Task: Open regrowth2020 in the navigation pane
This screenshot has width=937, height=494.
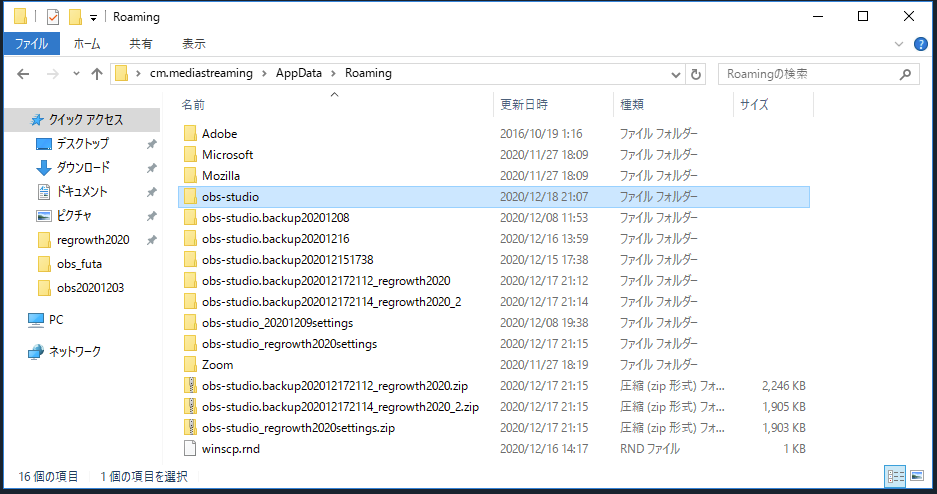Action: [93, 240]
